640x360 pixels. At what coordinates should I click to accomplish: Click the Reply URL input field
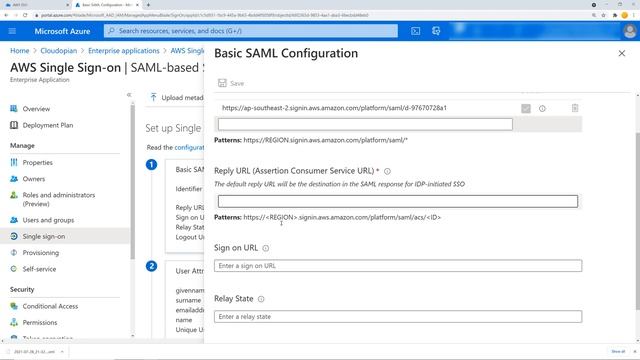pos(398,201)
